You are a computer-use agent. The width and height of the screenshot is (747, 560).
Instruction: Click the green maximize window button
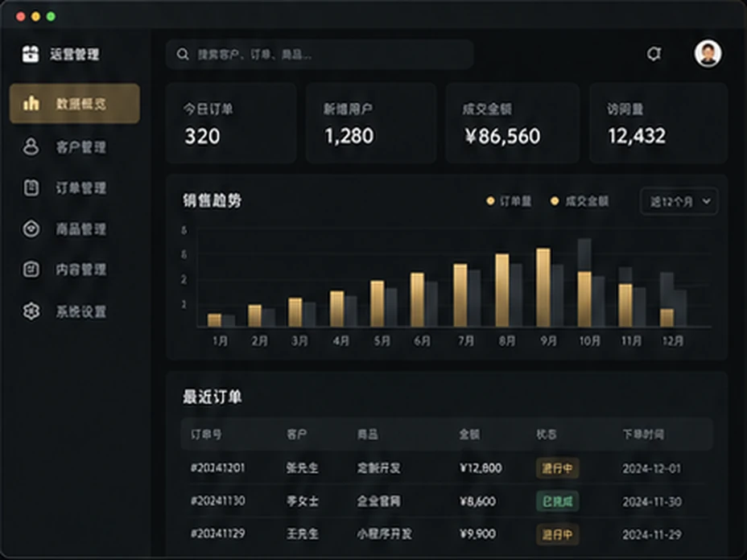tap(51, 17)
